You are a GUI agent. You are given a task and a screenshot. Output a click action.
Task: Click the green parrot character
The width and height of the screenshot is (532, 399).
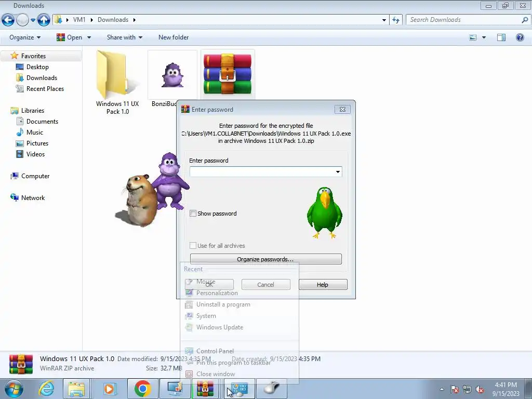[325, 212]
